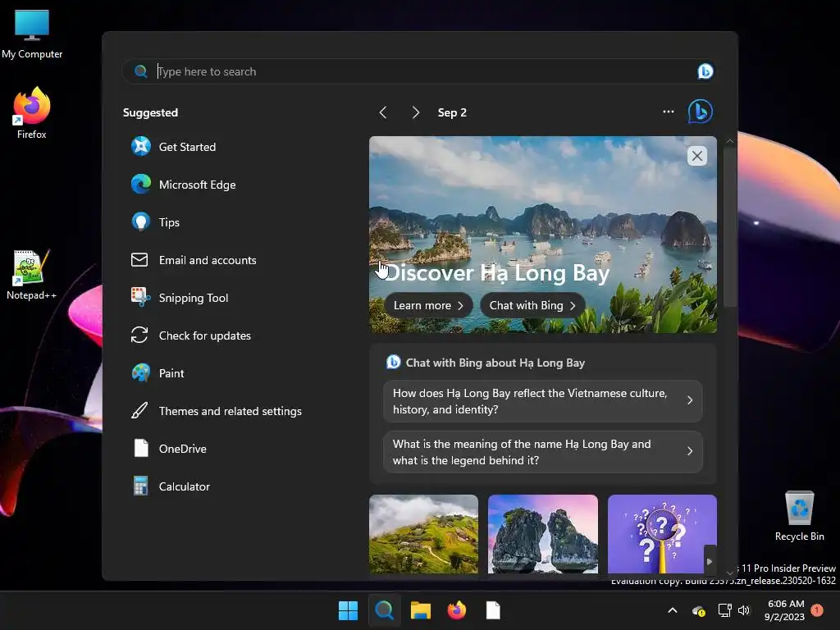Open the green hillside thumbnail

click(x=424, y=534)
